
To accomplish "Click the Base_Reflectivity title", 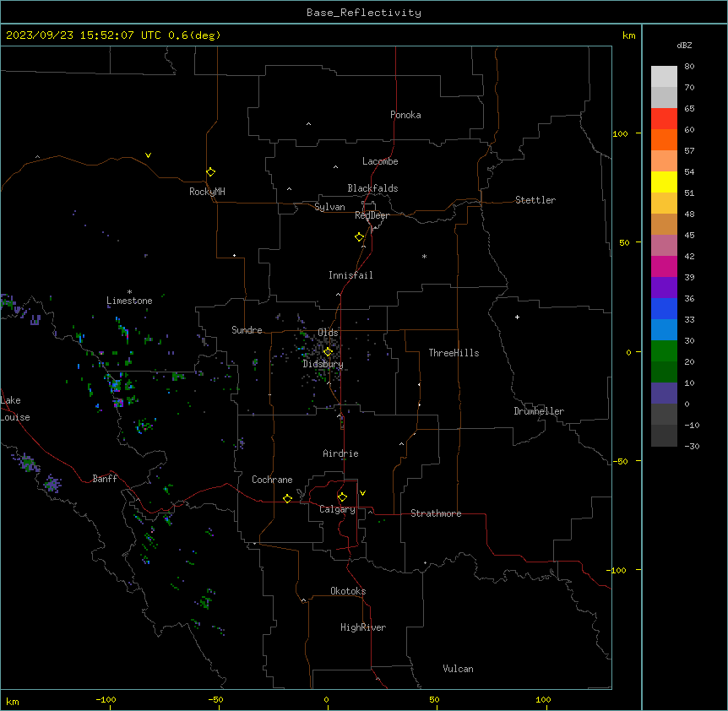I will (x=364, y=13).
